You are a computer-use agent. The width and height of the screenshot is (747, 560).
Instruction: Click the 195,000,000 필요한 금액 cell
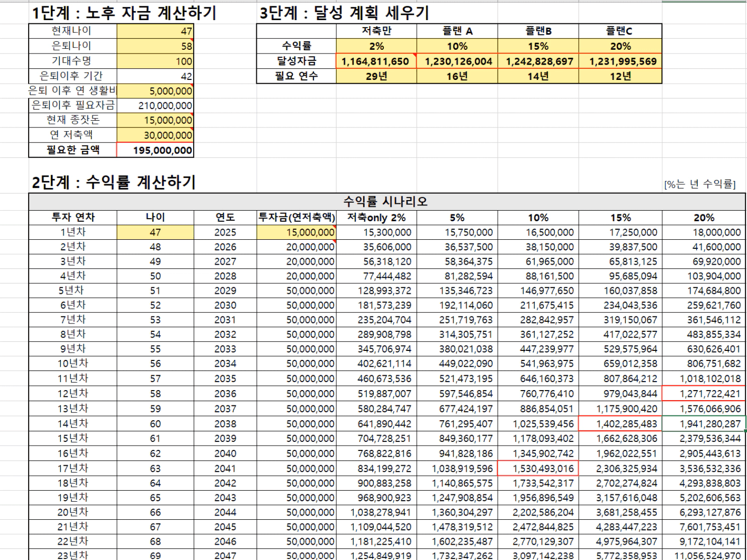pos(155,150)
